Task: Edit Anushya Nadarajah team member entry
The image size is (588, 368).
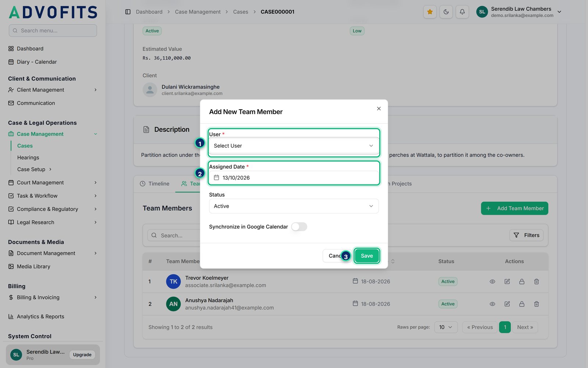Action: click(507, 304)
